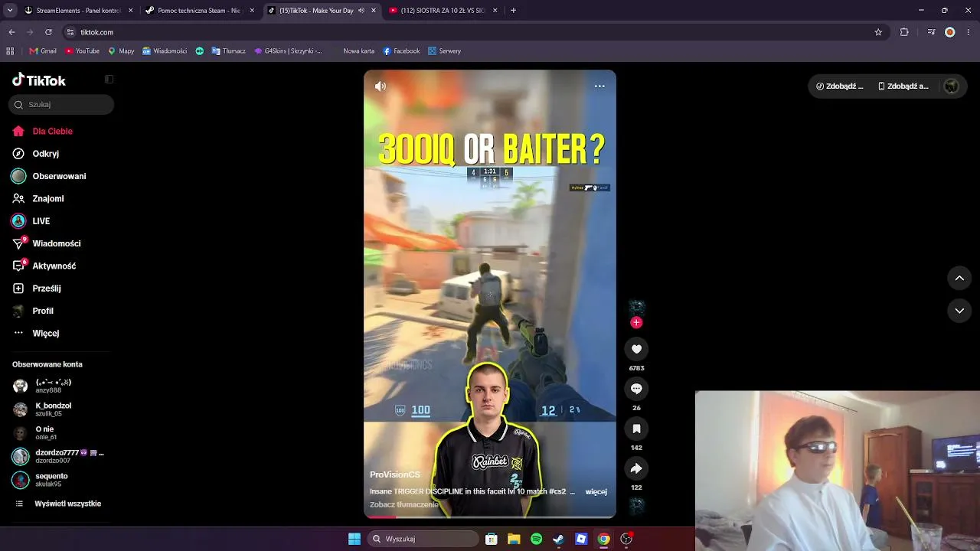Mute the TikTok tab via its speaker icon

point(361,11)
